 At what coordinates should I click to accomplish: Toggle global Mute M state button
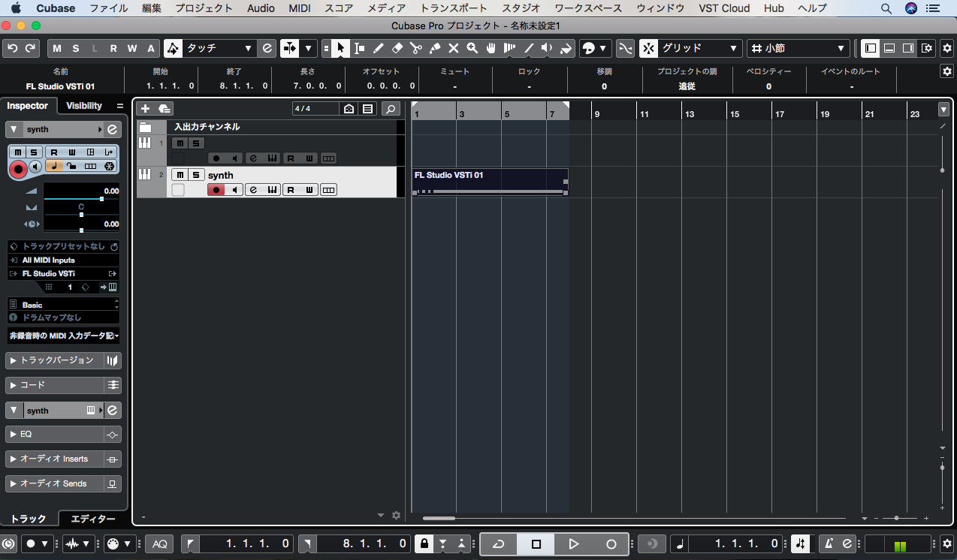coord(57,48)
